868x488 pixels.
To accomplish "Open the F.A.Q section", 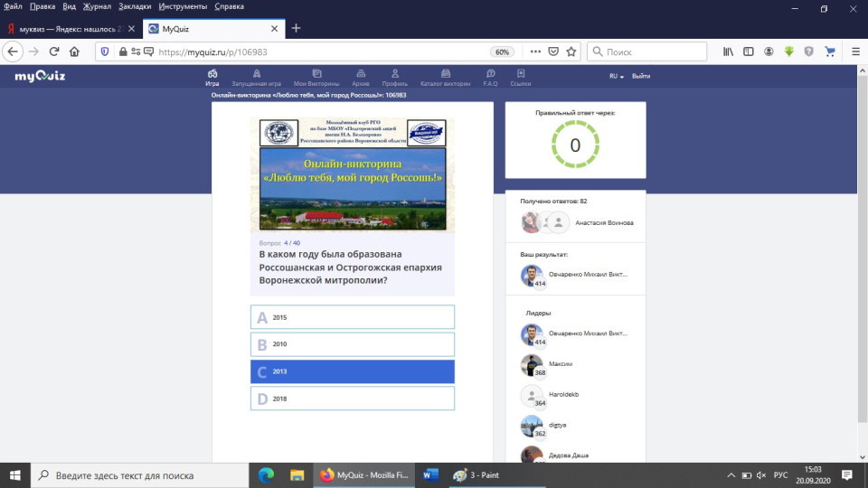I will pos(490,78).
